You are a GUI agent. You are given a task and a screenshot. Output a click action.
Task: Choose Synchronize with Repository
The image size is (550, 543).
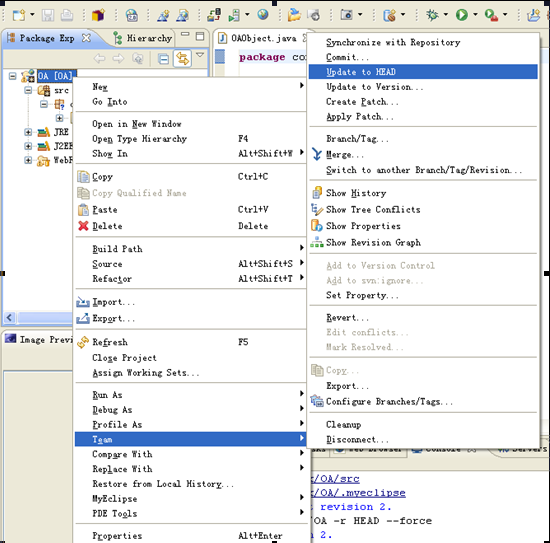point(423,42)
